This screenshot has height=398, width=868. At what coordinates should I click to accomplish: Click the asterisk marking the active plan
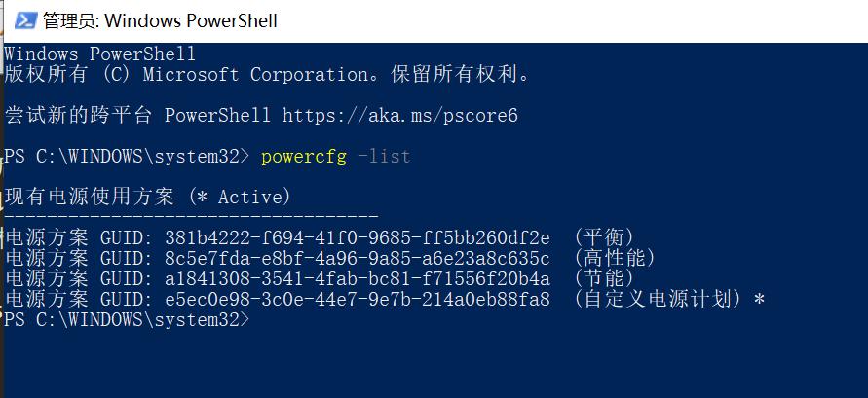759,300
